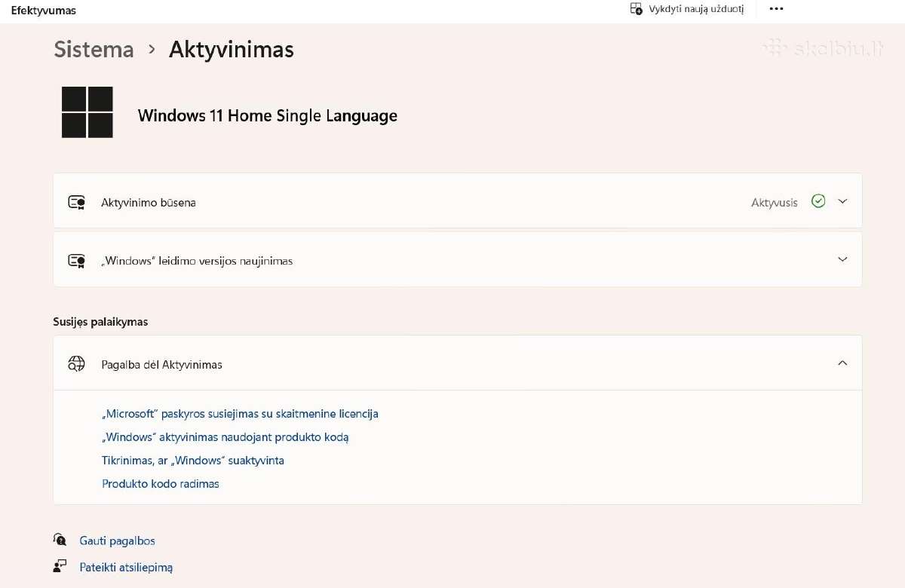Screen dimensions: 905x588
Task: Click the green active checkmark icon
Action: click(818, 201)
